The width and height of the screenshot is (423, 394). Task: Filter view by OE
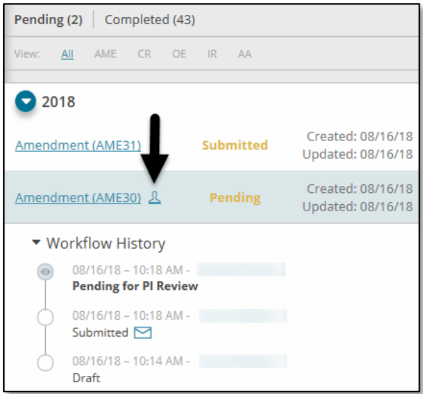tap(179, 54)
